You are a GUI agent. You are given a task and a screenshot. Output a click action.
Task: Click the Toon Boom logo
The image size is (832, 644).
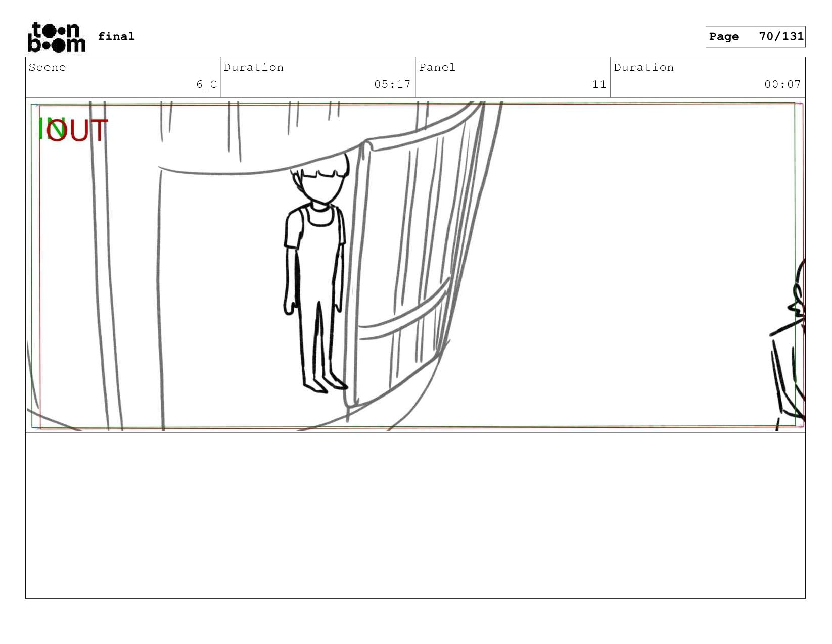(x=57, y=37)
